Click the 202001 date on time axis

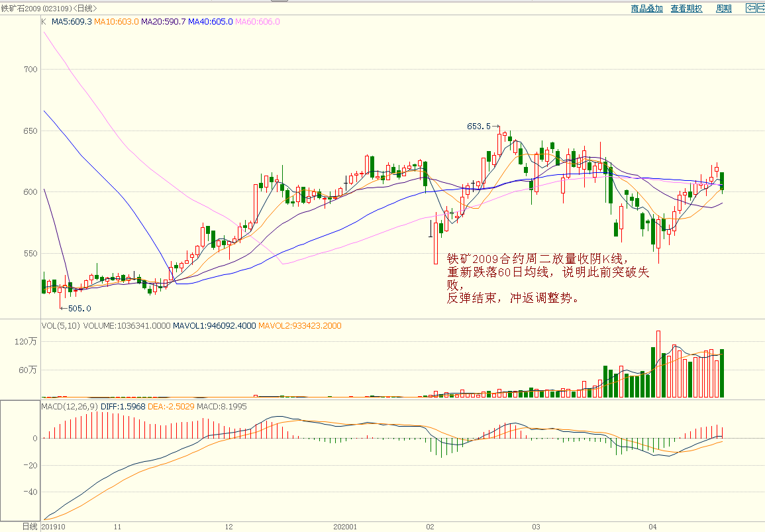[345, 527]
